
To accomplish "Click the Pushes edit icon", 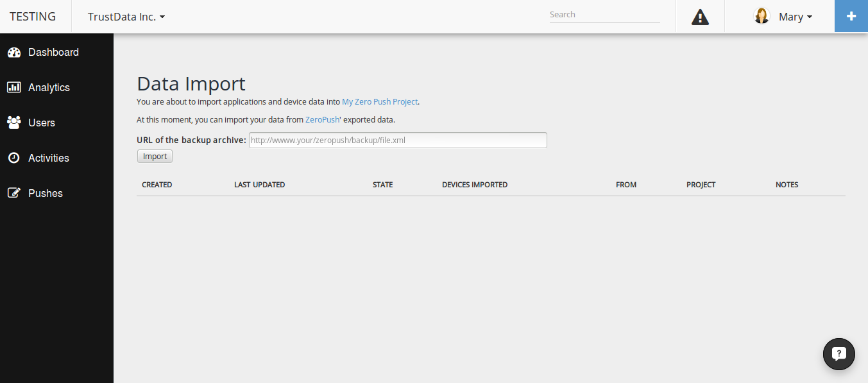I will 14,193.
